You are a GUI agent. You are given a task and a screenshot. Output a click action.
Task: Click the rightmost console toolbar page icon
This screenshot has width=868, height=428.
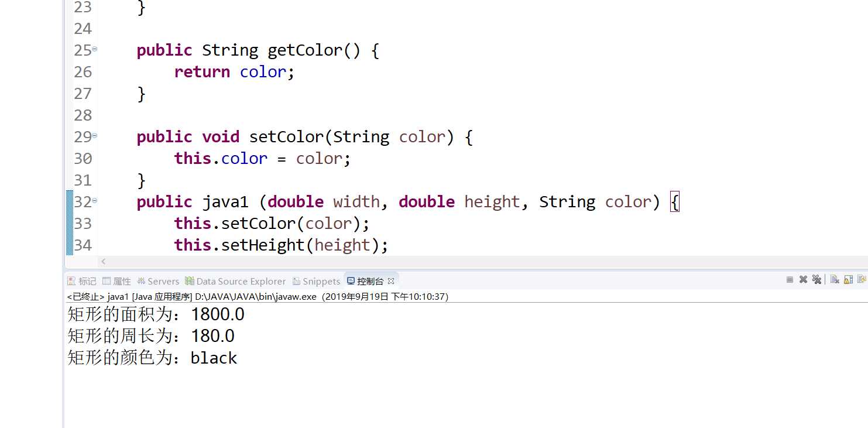tap(862, 280)
